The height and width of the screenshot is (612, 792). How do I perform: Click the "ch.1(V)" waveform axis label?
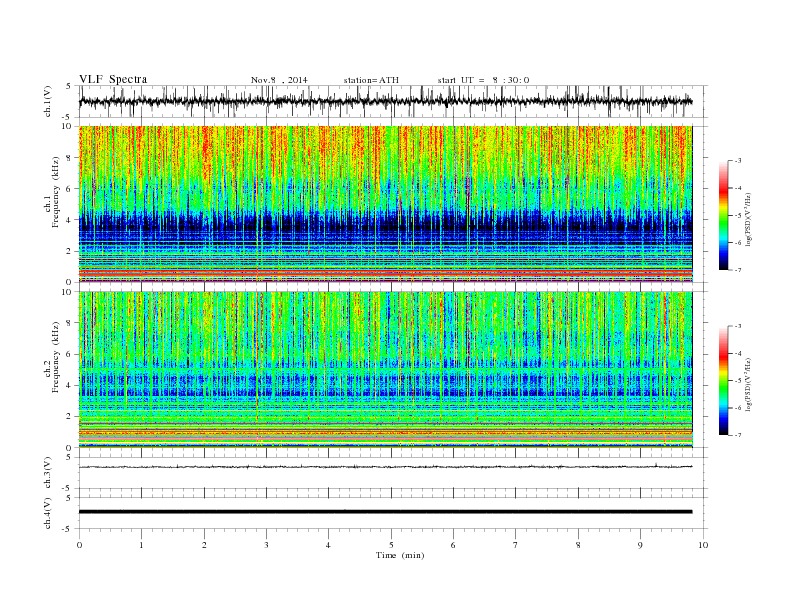[48, 101]
